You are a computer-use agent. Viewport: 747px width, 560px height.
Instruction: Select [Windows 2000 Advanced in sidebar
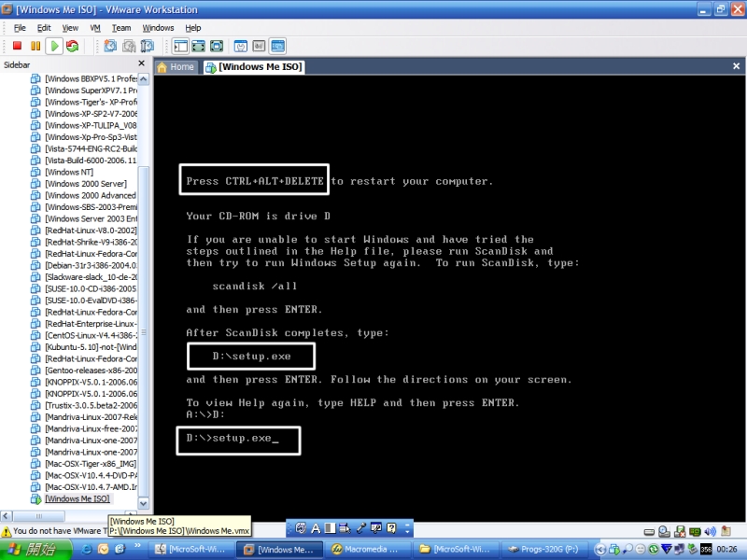click(x=90, y=195)
